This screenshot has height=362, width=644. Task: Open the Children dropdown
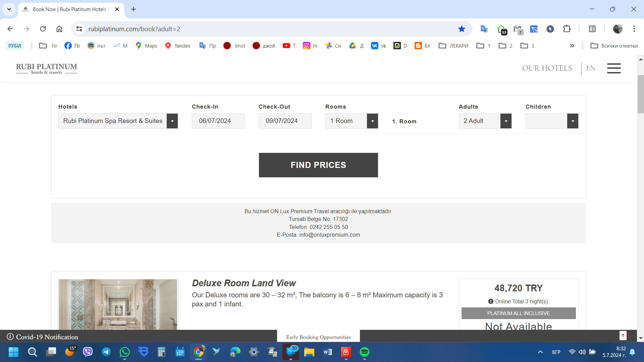(x=573, y=121)
